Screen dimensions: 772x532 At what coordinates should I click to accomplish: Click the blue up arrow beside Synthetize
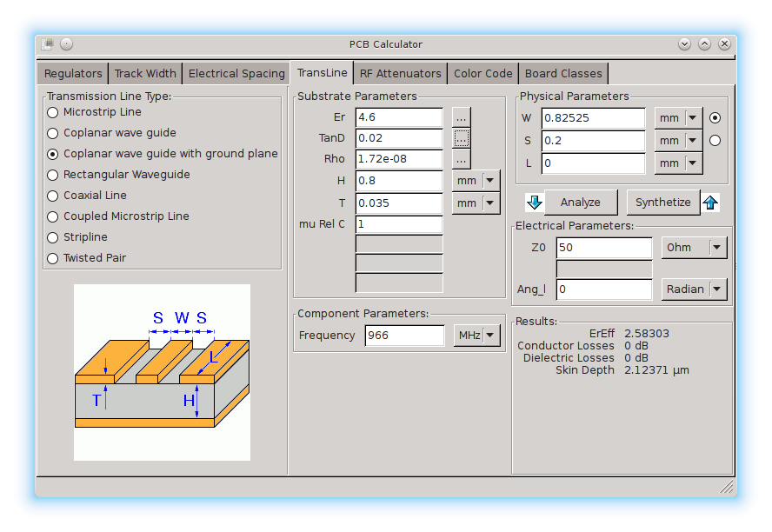711,203
